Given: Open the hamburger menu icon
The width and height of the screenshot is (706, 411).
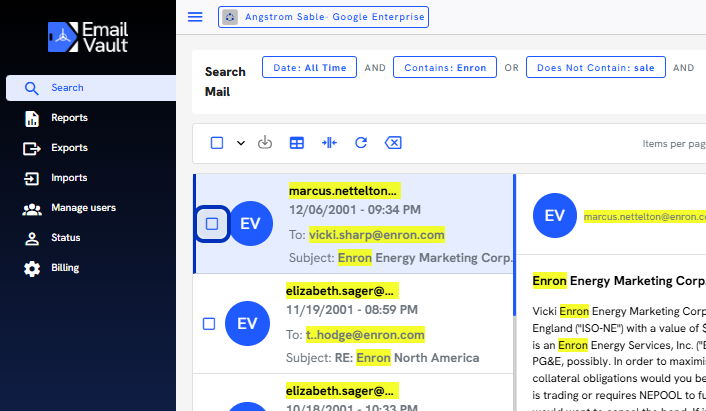Looking at the screenshot, I should tap(195, 17).
